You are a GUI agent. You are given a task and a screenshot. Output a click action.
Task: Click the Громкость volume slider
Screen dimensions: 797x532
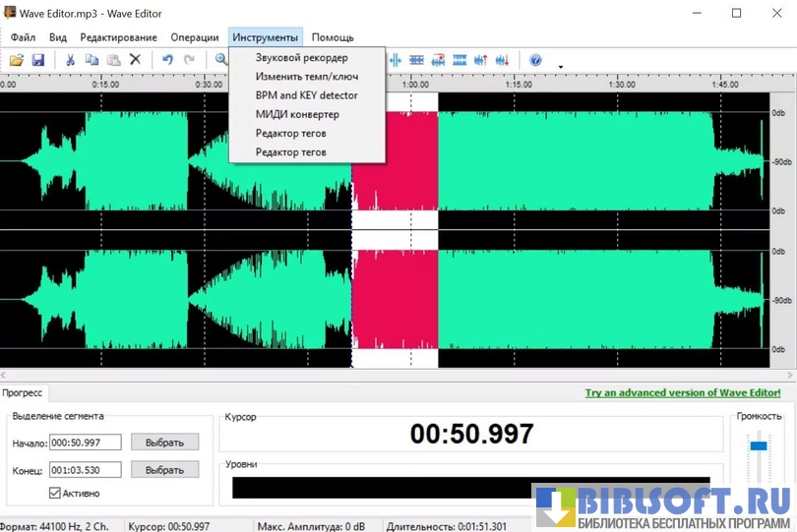758,446
